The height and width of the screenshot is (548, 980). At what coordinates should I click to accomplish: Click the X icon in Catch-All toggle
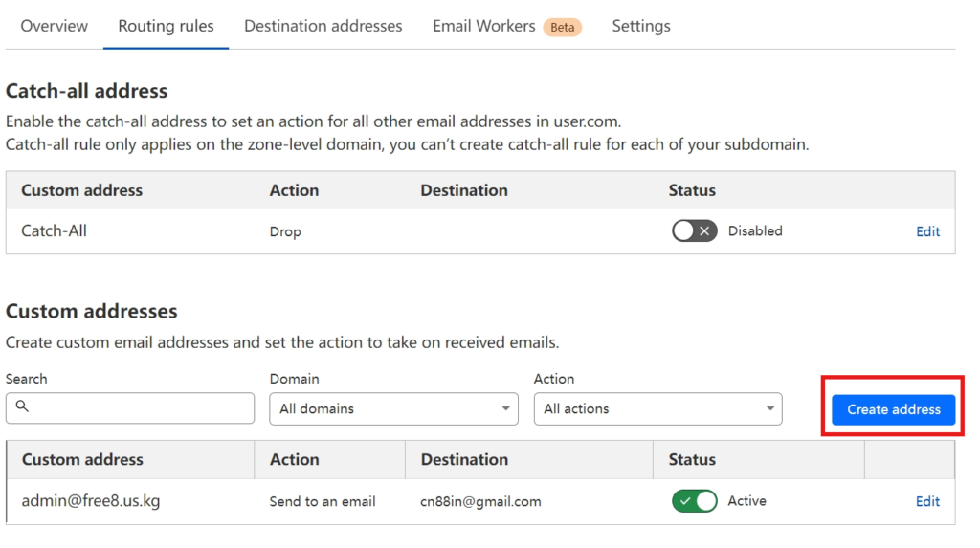click(704, 231)
